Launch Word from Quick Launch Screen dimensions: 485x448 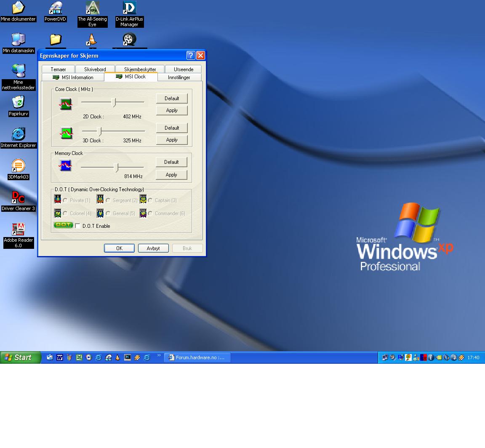60,357
